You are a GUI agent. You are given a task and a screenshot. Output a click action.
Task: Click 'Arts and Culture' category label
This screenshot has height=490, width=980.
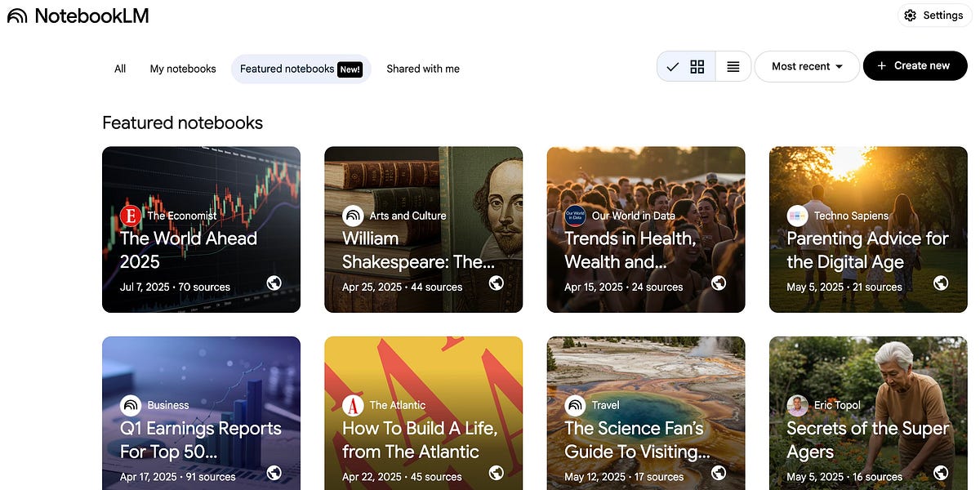(x=408, y=216)
